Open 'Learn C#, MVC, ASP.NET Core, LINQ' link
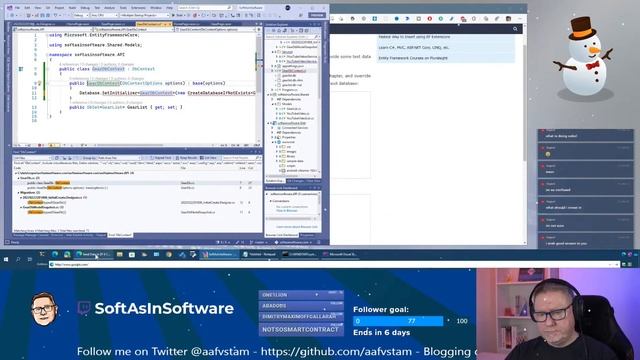This screenshot has height=360, width=640. (413, 47)
